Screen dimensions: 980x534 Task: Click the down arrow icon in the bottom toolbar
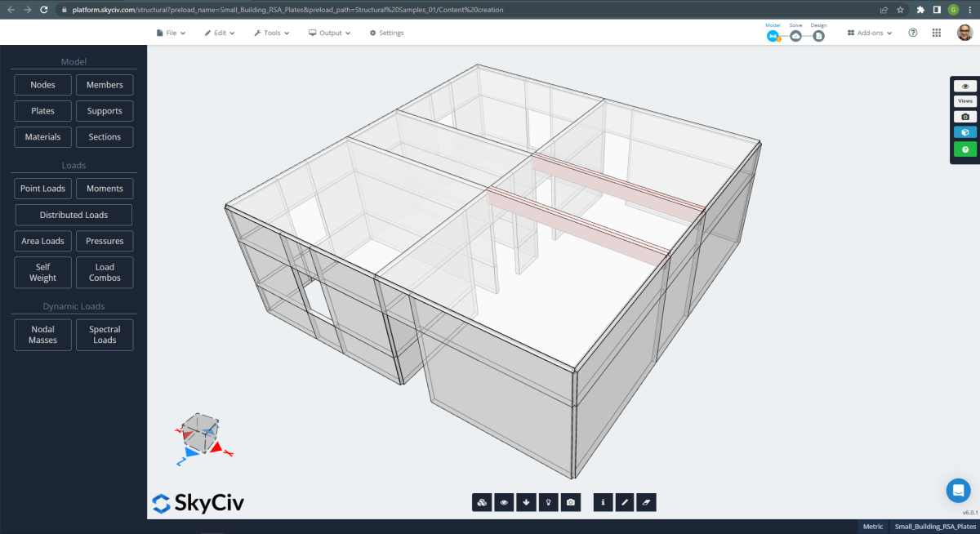point(526,503)
